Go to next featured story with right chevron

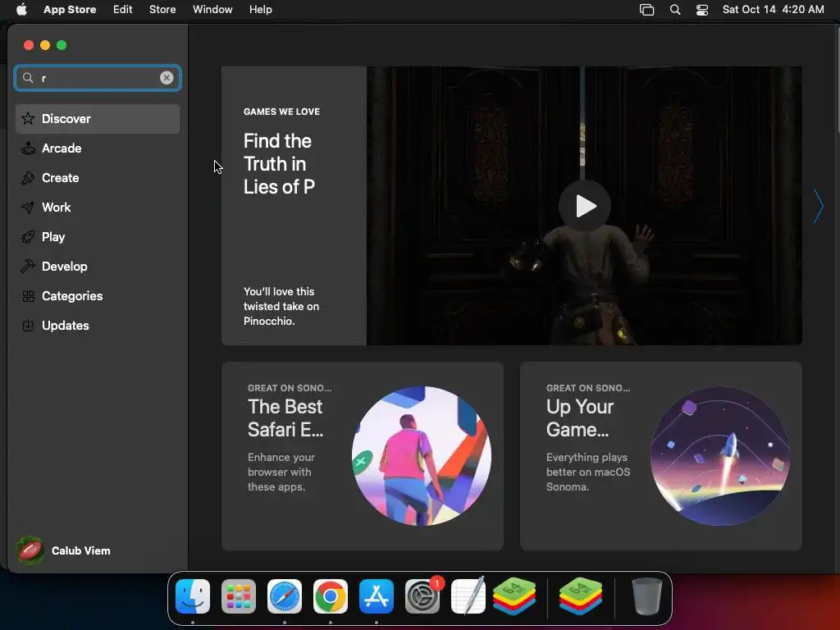pyautogui.click(x=818, y=206)
